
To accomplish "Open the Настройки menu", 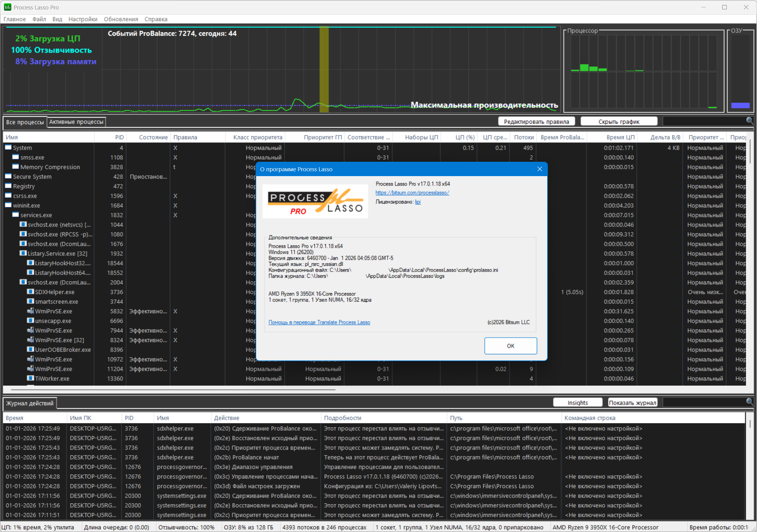I will tap(82, 19).
